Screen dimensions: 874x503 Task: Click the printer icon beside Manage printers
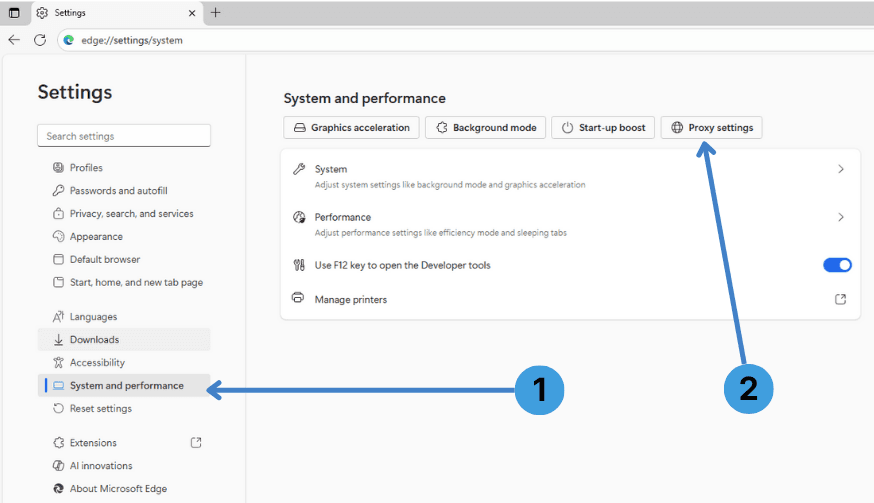(298, 298)
